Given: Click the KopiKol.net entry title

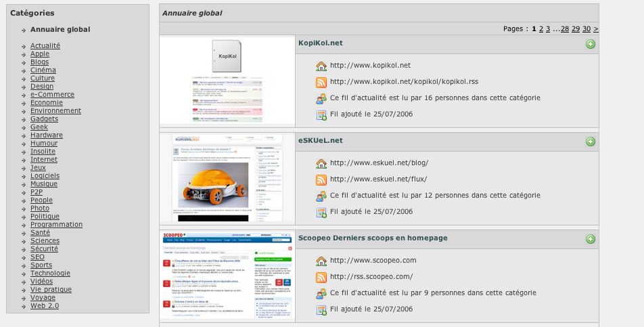Looking at the screenshot, I should click(x=321, y=43).
